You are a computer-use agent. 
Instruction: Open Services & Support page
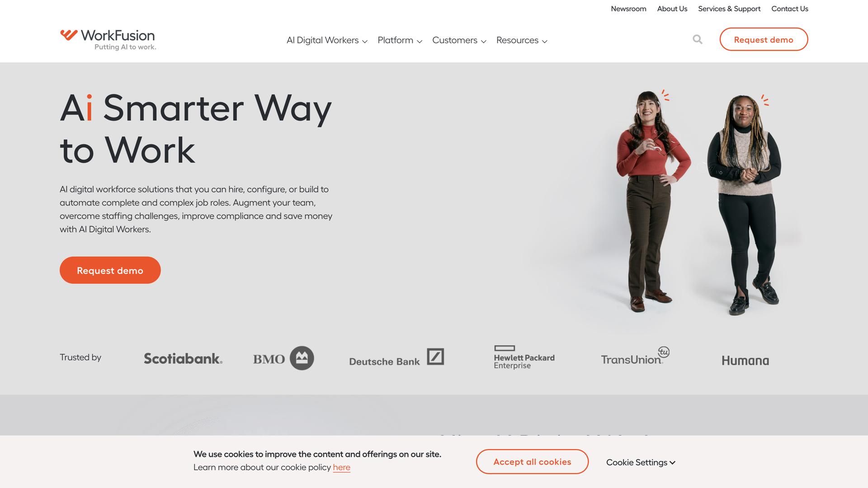[729, 9]
